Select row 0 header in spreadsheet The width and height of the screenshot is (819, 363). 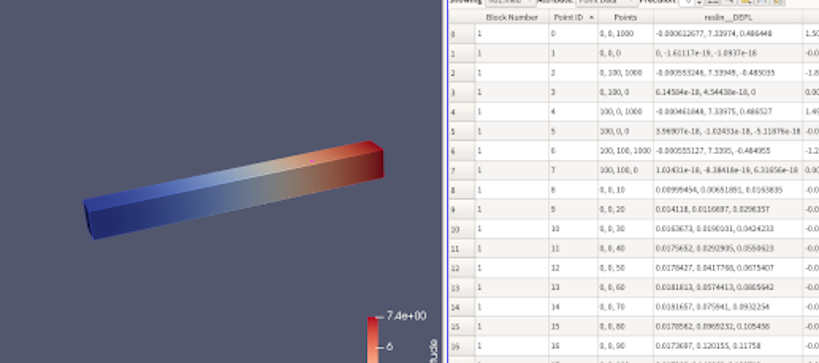pos(462,33)
